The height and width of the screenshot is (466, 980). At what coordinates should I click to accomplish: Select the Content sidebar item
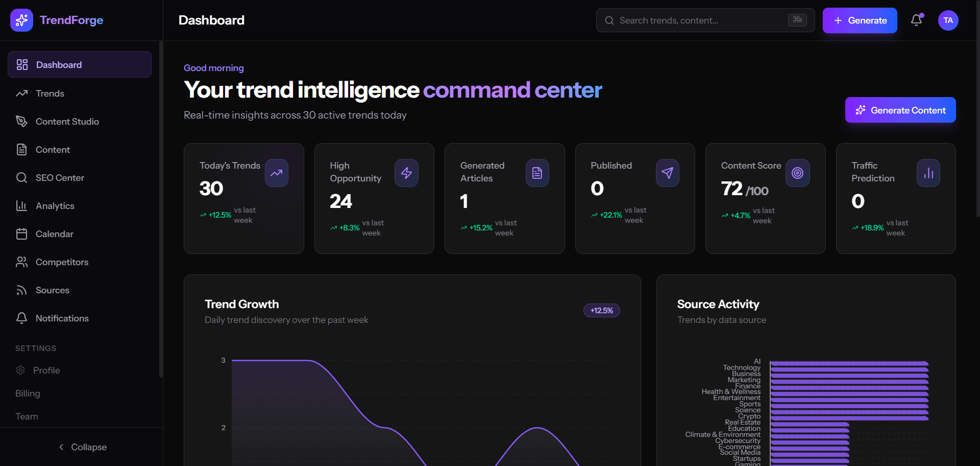pyautogui.click(x=80, y=149)
